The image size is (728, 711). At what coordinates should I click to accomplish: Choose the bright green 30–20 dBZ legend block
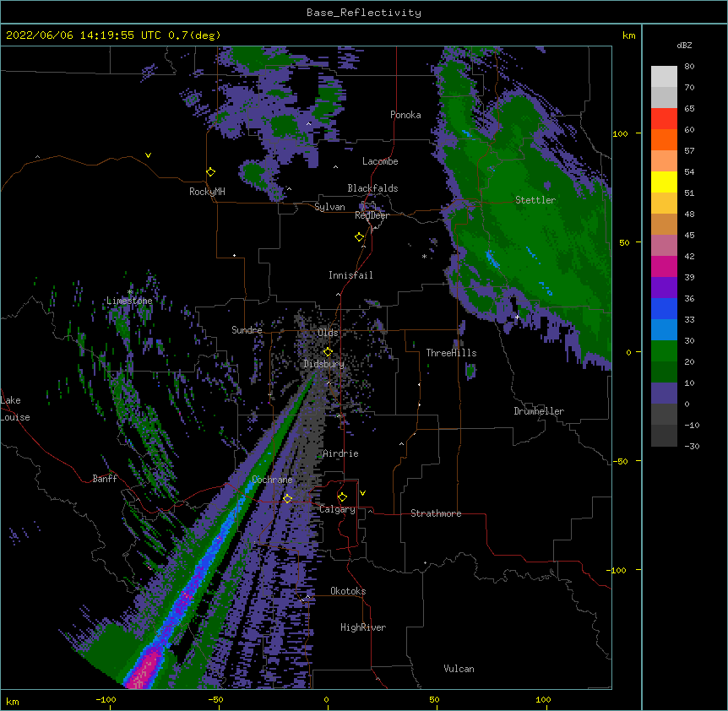click(x=664, y=351)
